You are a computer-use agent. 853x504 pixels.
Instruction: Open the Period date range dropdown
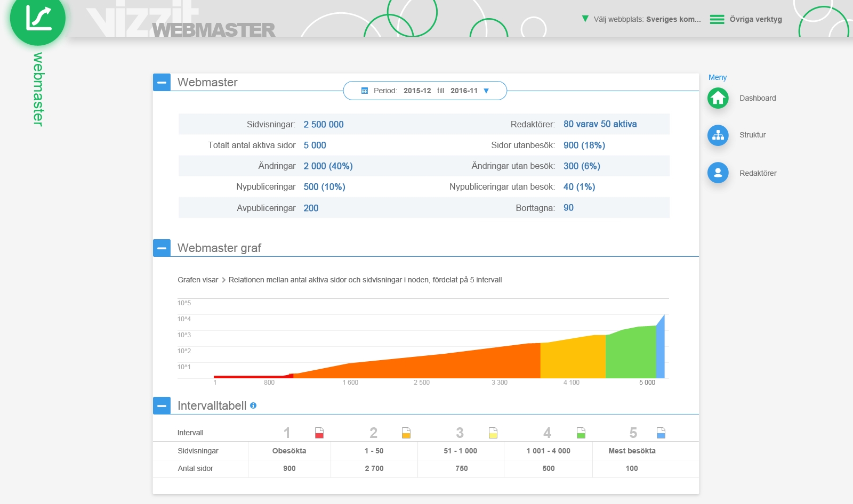(425, 91)
